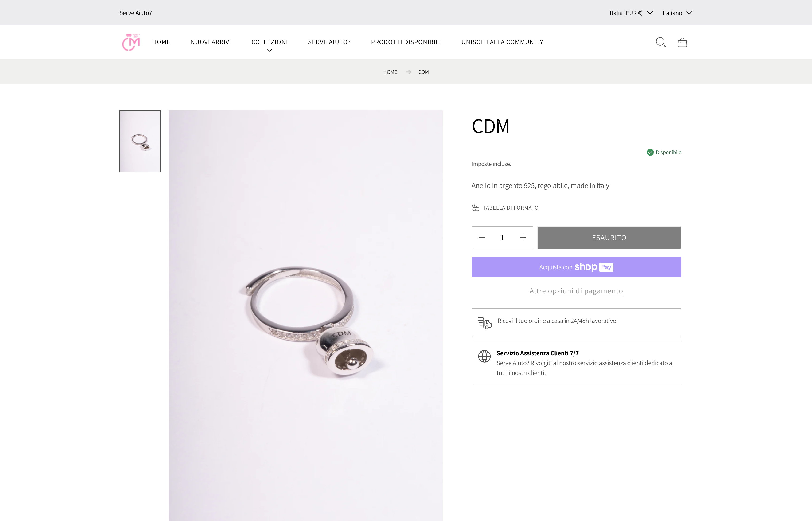This screenshot has width=812, height=525.
Task: Click the pink CDM store logo
Action: click(130, 42)
